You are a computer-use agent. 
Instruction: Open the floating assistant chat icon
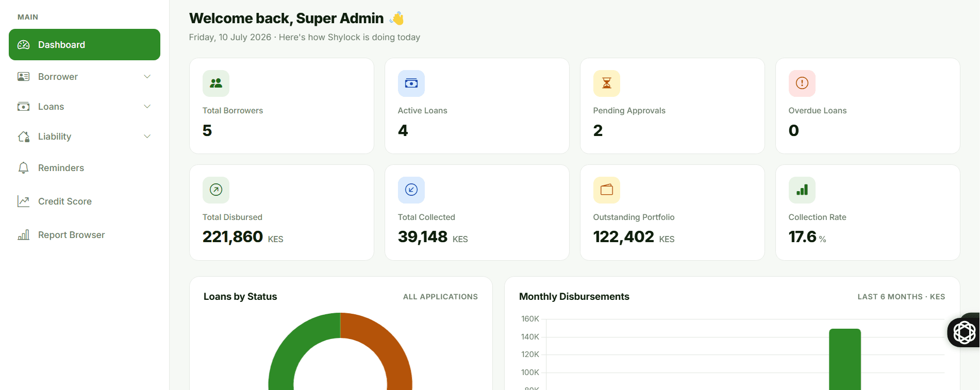pos(964,332)
